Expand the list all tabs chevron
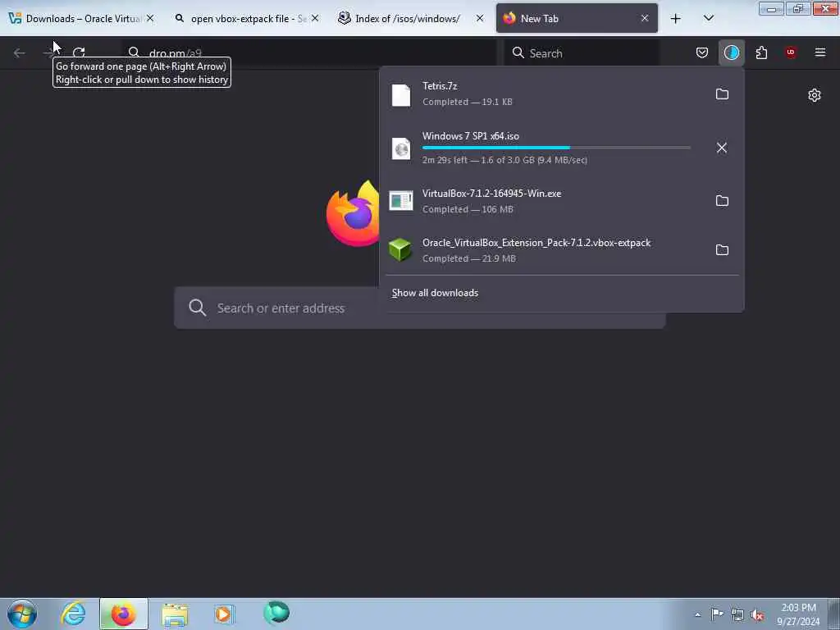 click(x=708, y=19)
